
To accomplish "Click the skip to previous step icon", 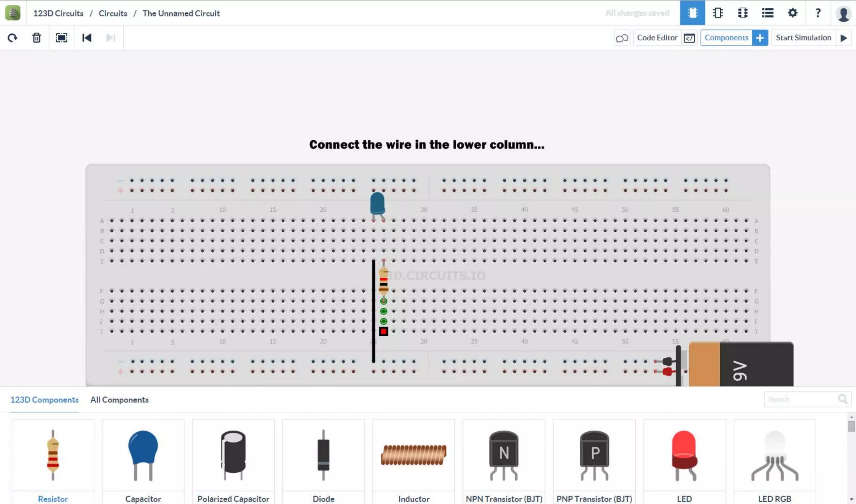I will pyautogui.click(x=87, y=38).
